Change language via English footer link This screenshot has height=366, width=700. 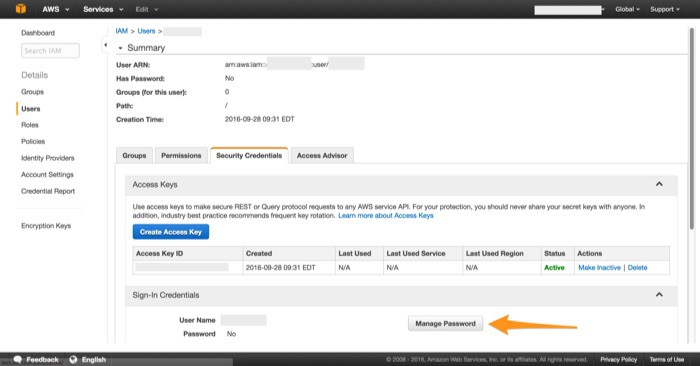(x=94, y=359)
